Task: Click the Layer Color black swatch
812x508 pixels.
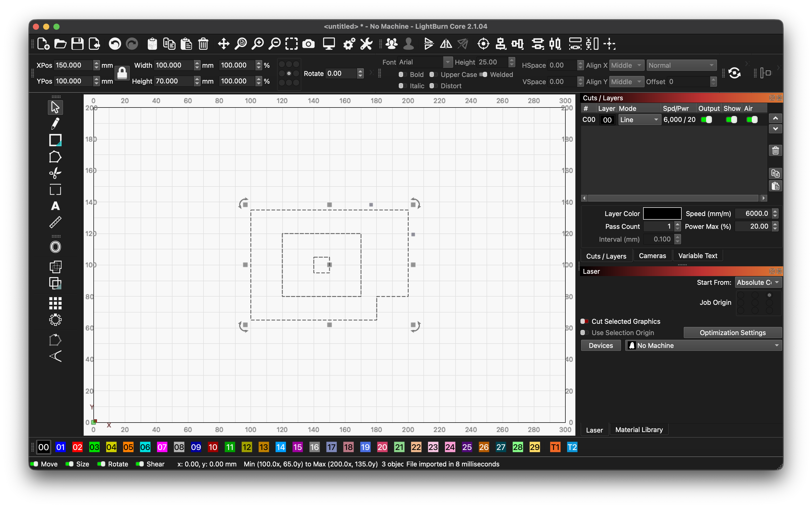Action: (x=662, y=213)
